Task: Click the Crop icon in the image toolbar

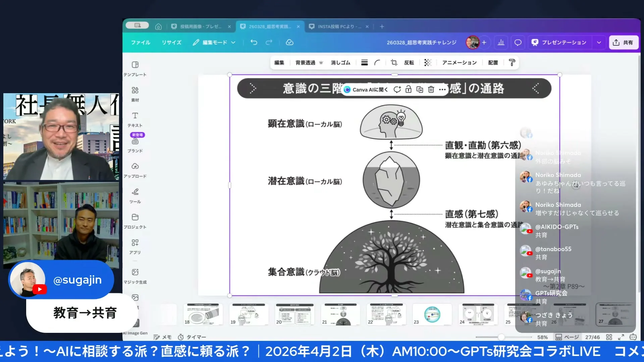Action: (394, 63)
